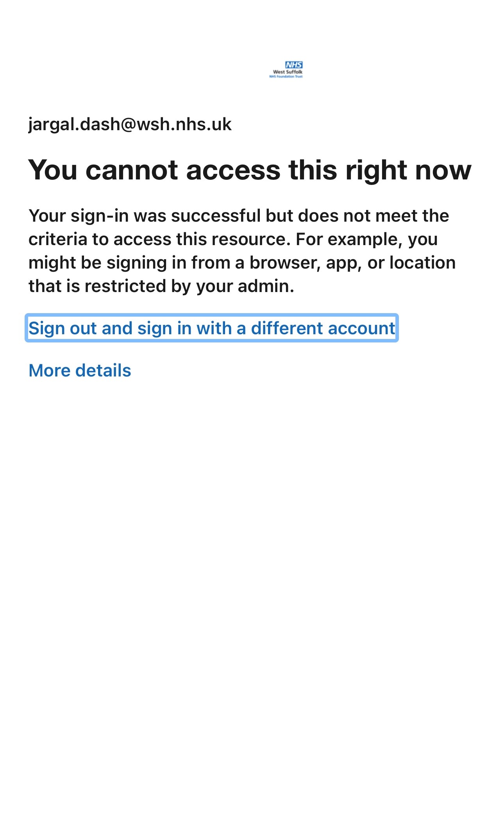The height and width of the screenshot is (837, 504).
Task: Click "NHS Foundation Trust" caption under logo
Action: point(286,77)
